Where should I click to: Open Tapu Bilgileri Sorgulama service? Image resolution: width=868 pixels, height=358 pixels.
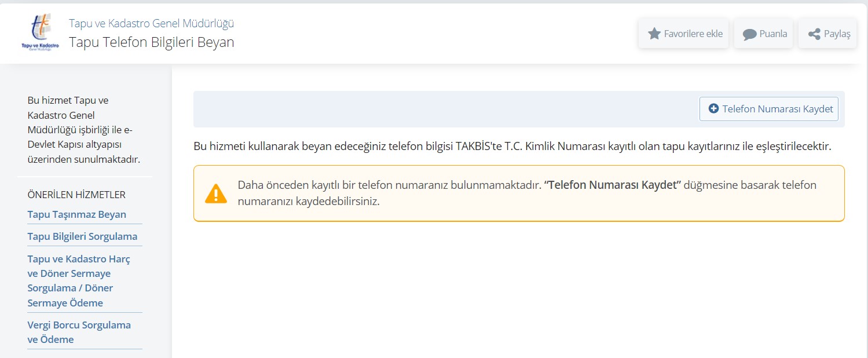click(82, 236)
